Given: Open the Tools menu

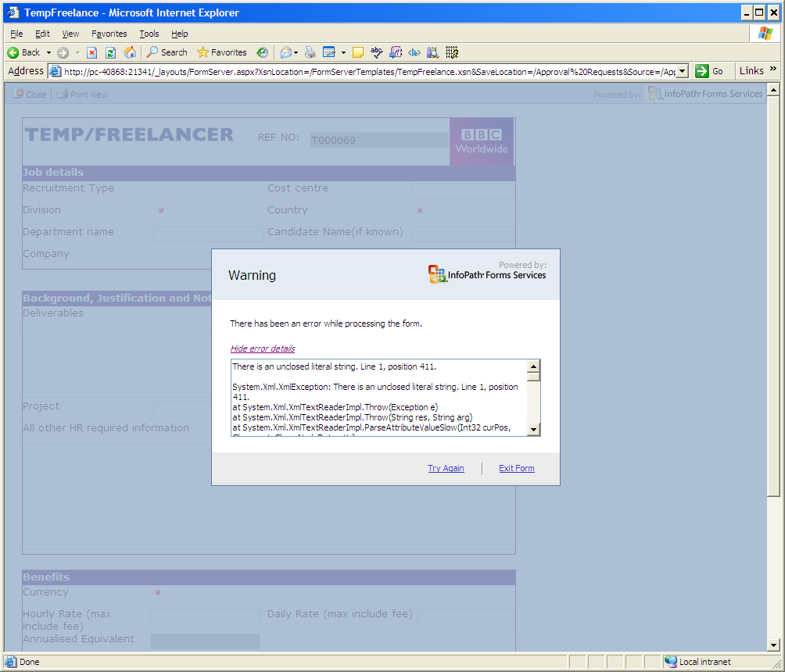Looking at the screenshot, I should 149,34.
